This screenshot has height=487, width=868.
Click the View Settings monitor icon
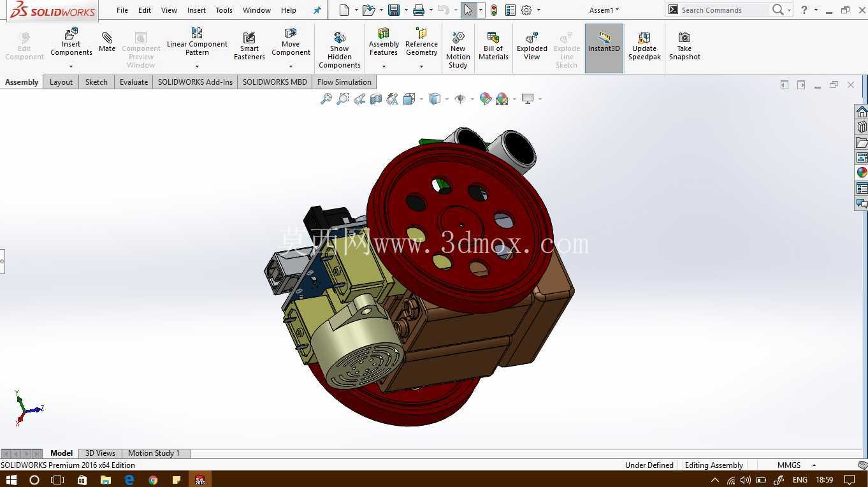click(528, 99)
